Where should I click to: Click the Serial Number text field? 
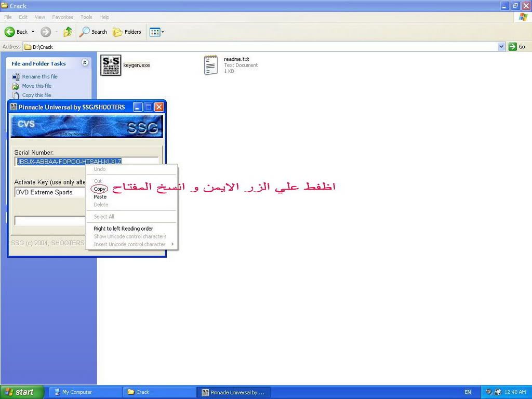point(87,162)
